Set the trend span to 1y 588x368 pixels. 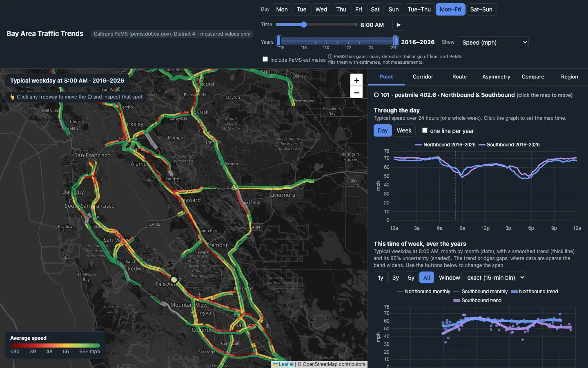pos(381,278)
